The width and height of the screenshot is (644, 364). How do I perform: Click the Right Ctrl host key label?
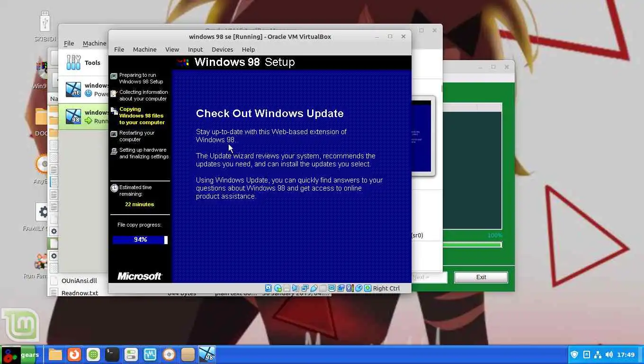coord(386,288)
